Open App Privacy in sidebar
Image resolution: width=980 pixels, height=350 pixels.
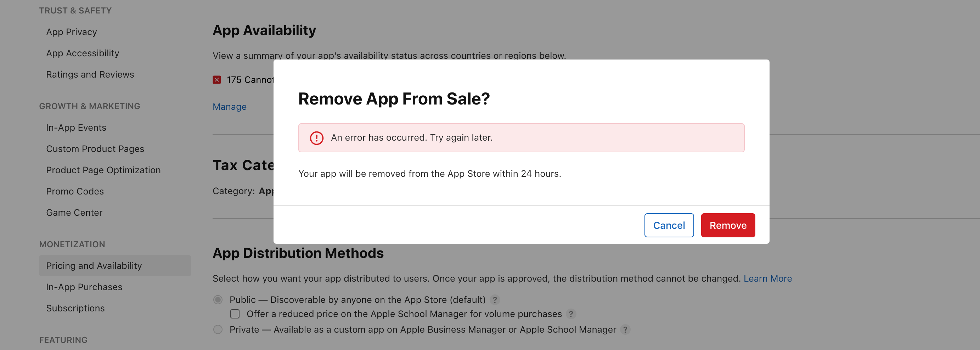(x=72, y=32)
